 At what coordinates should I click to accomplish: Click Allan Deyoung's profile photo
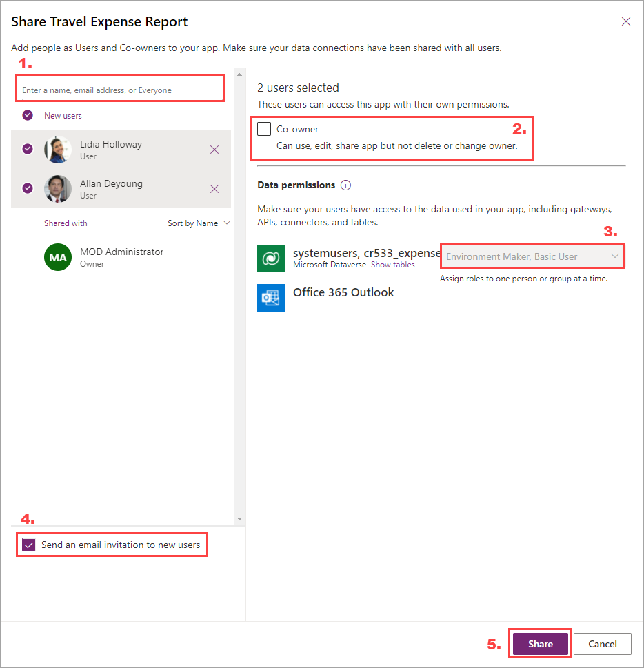58,189
